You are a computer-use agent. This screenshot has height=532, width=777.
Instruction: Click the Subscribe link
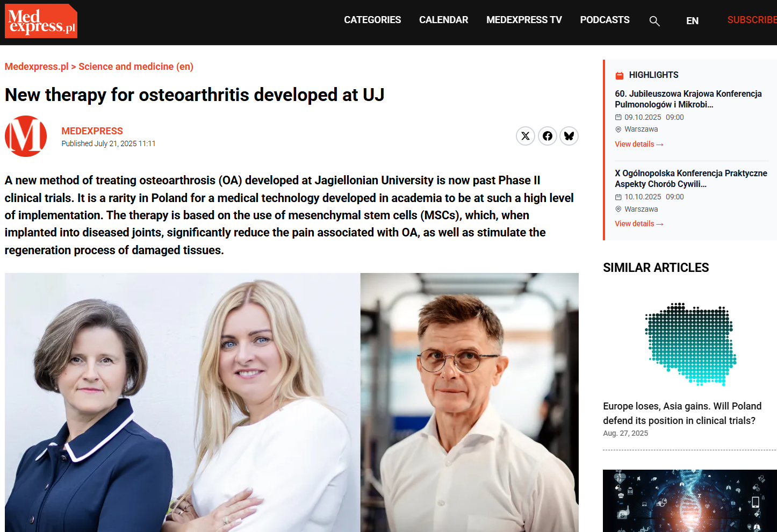[x=752, y=20]
